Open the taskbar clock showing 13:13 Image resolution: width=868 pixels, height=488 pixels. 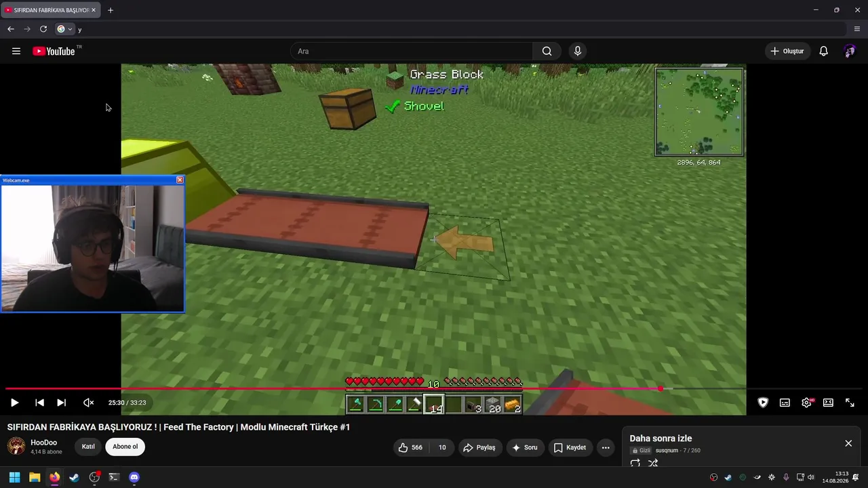[835, 477]
